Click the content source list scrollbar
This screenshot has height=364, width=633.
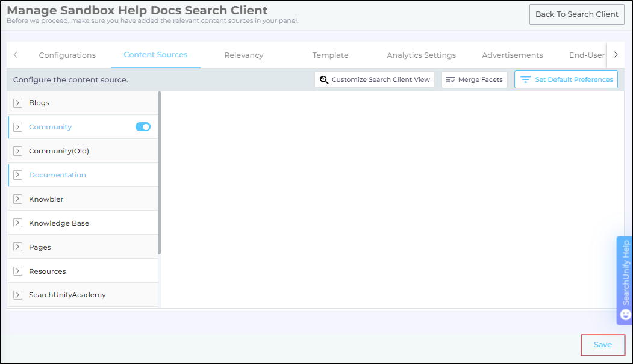(x=159, y=173)
